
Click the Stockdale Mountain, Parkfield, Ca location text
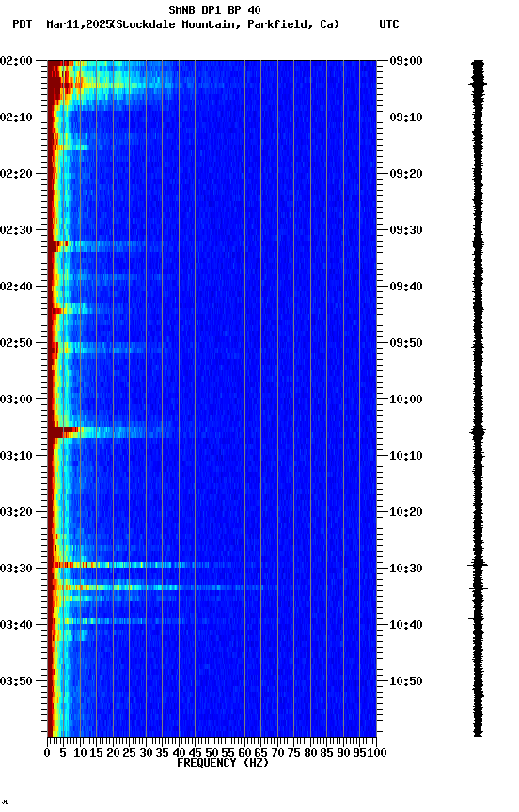(226, 24)
